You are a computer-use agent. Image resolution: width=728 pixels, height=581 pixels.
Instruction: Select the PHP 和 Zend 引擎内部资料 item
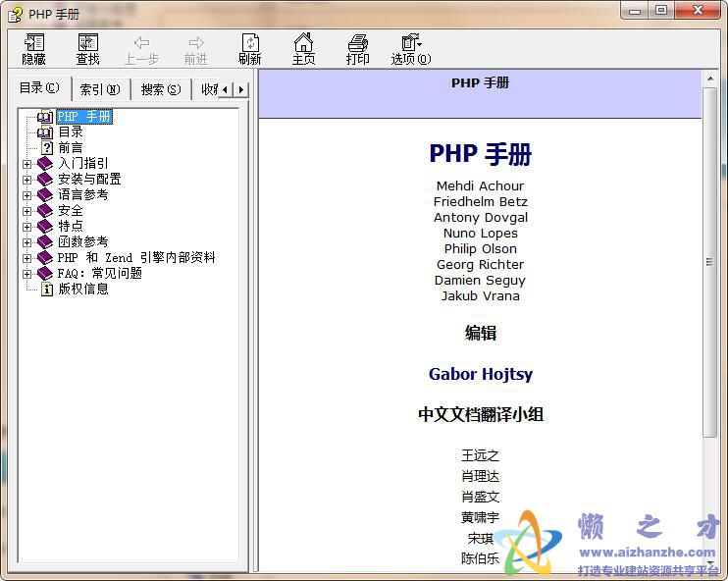136,258
